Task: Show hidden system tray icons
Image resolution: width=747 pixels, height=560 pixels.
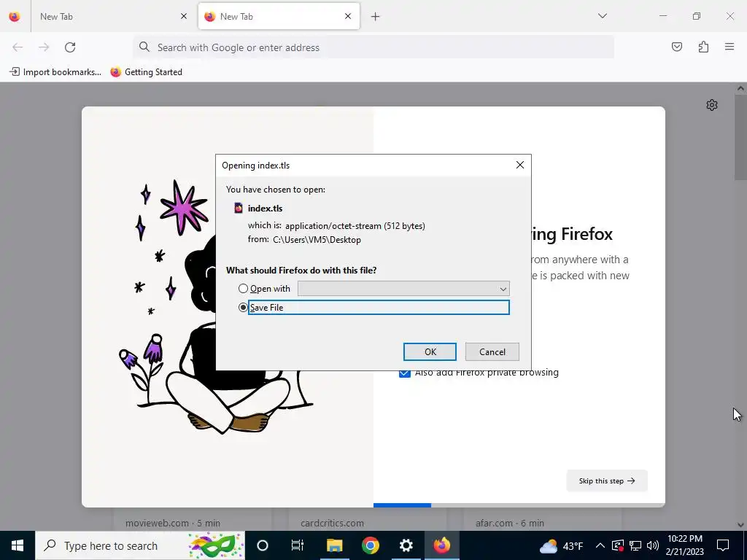Action: (x=600, y=545)
